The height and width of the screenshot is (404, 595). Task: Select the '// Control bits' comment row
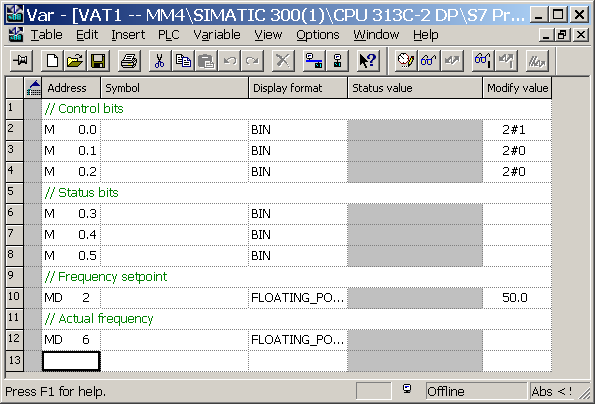tap(296, 109)
